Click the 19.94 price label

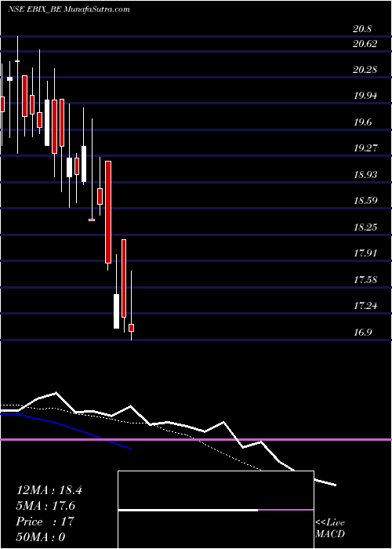[365, 96]
